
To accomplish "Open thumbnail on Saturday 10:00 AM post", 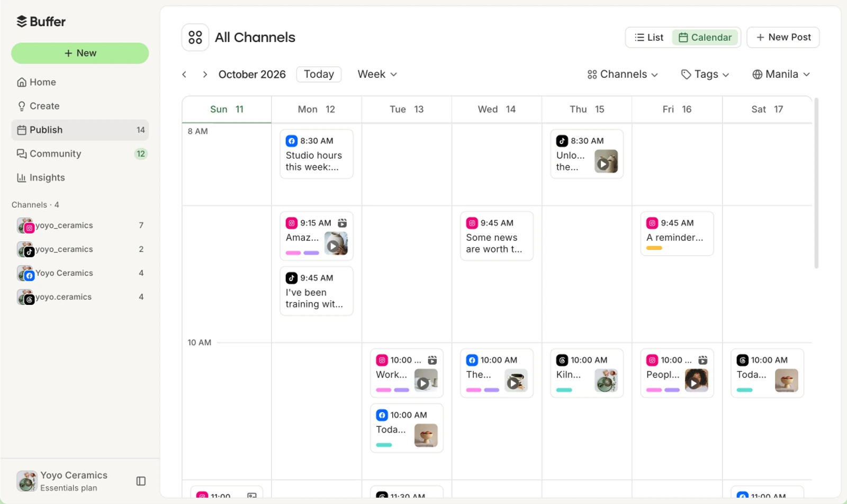I will tap(787, 380).
